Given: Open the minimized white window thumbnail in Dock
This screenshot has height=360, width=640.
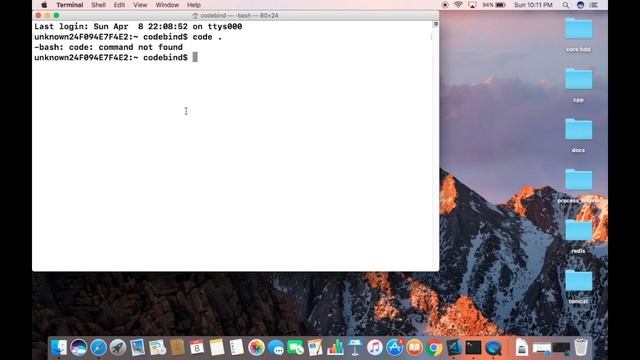Looking at the screenshot, I should click(542, 349).
